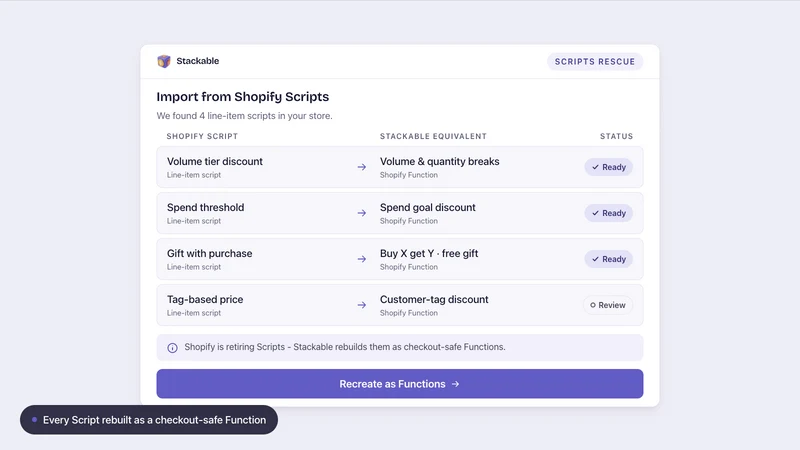Click the 'We found 4 line-item scripts' text
Viewport: 800px width, 450px height.
click(244, 116)
